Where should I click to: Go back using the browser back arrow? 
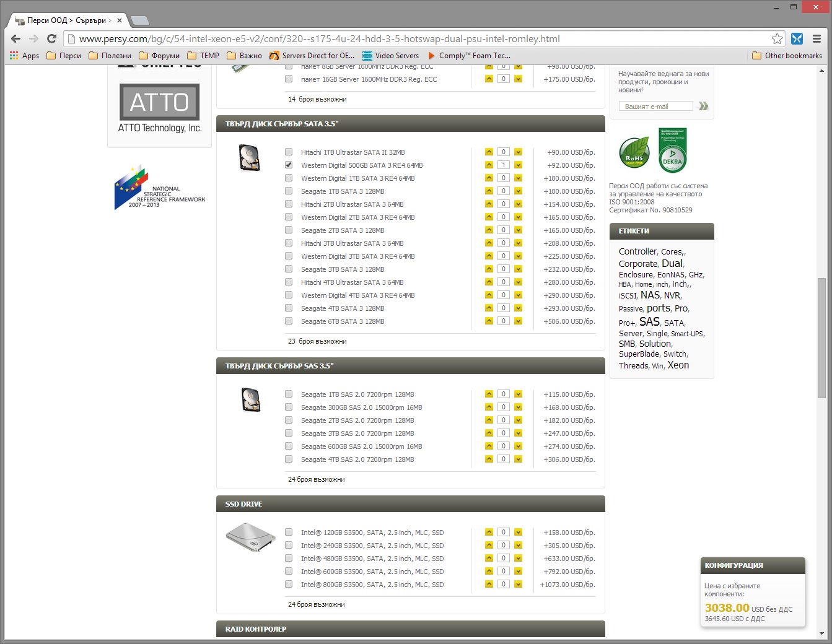[x=16, y=38]
